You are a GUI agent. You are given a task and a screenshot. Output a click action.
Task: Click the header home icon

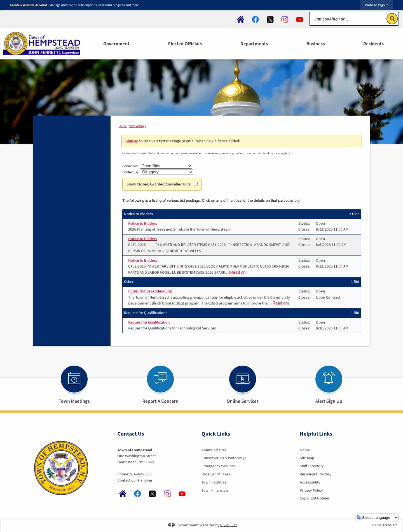pyautogui.click(x=240, y=19)
